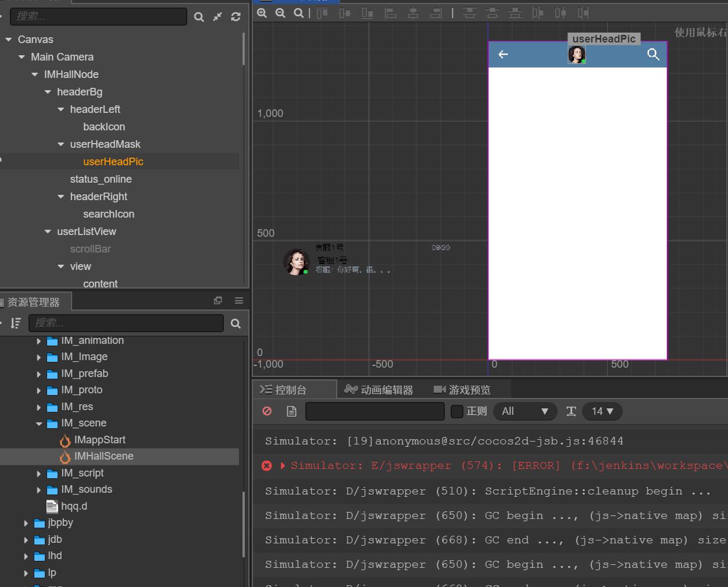Open the All log-level dropdown
The image size is (728, 587).
coord(525,411)
